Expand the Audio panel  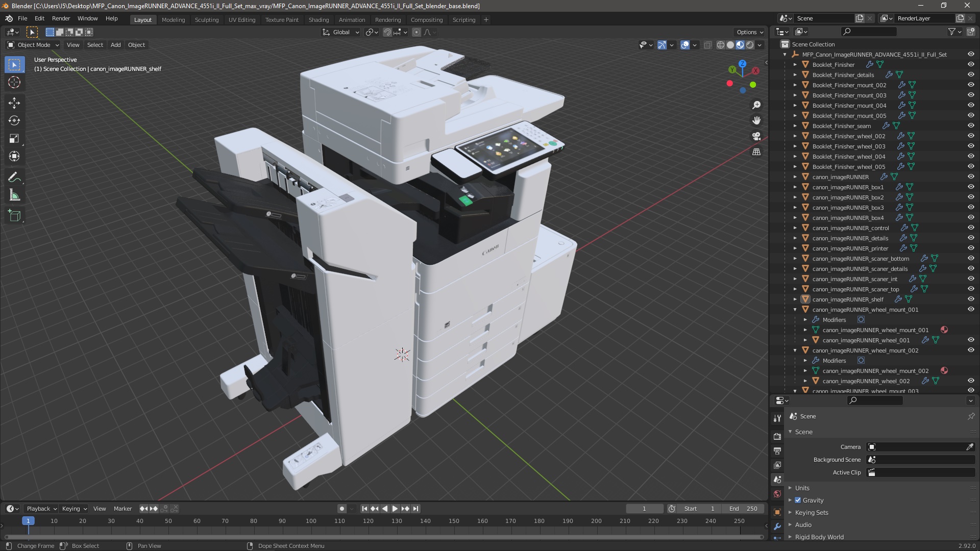[803, 525]
